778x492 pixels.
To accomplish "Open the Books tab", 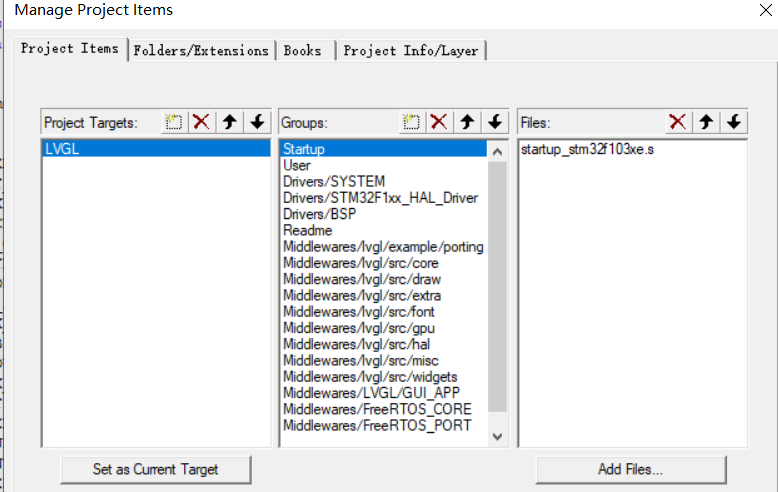I will click(303, 50).
